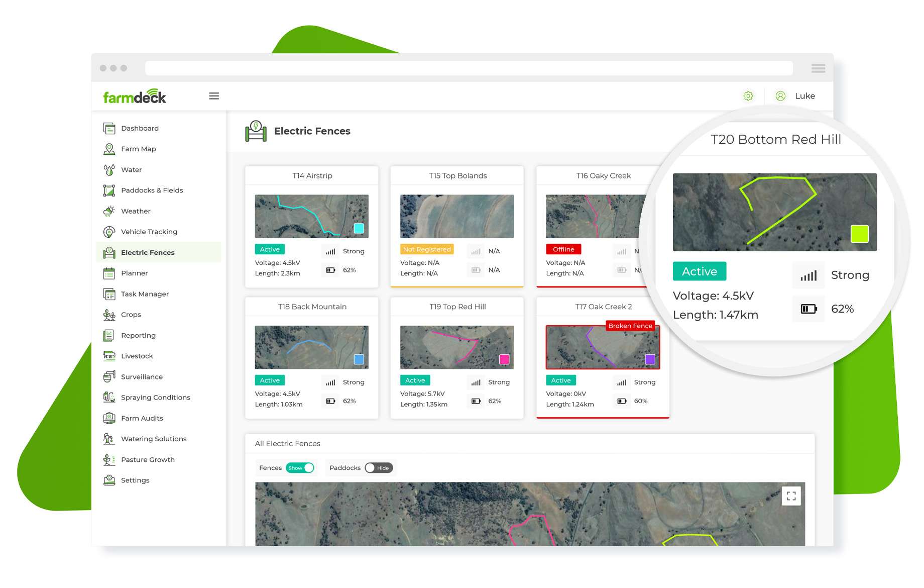Click the Luke profile account icon
The image size is (924, 588).
click(780, 95)
